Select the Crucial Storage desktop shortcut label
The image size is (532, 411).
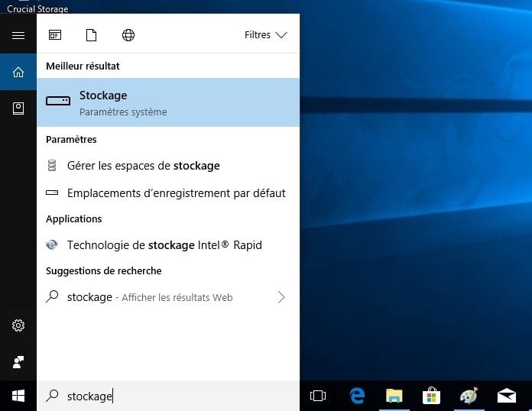tap(37, 9)
